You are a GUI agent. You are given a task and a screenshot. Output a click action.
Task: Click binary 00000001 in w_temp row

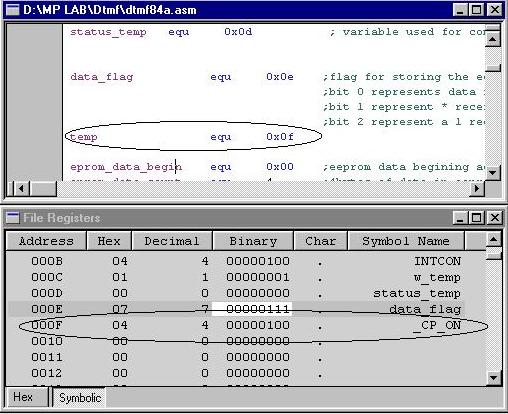(x=258, y=277)
